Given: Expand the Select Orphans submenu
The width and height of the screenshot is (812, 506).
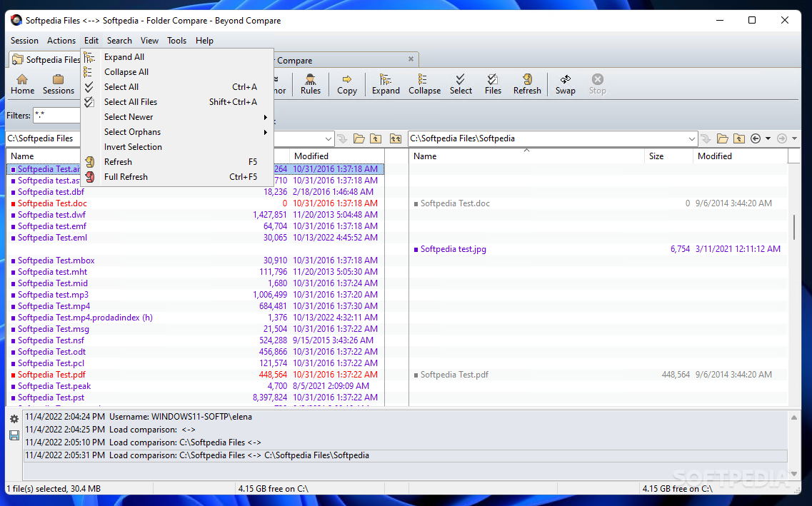Looking at the screenshot, I should pos(178,132).
